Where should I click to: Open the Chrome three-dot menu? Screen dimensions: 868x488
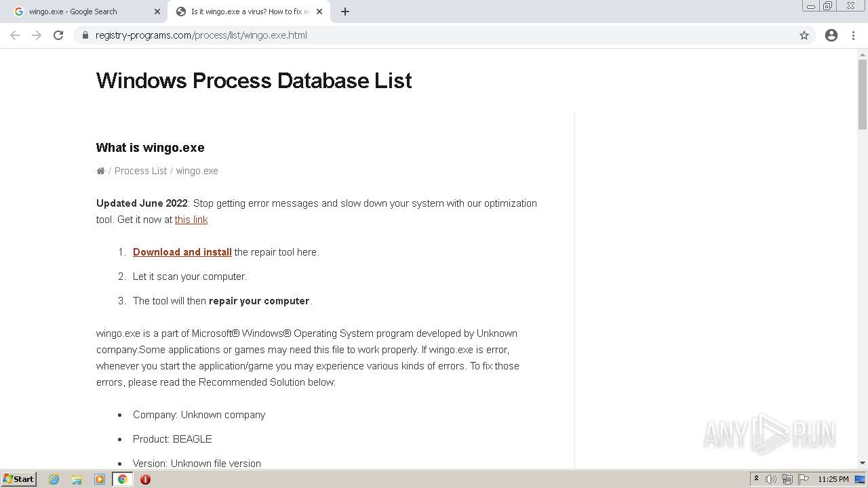(853, 35)
